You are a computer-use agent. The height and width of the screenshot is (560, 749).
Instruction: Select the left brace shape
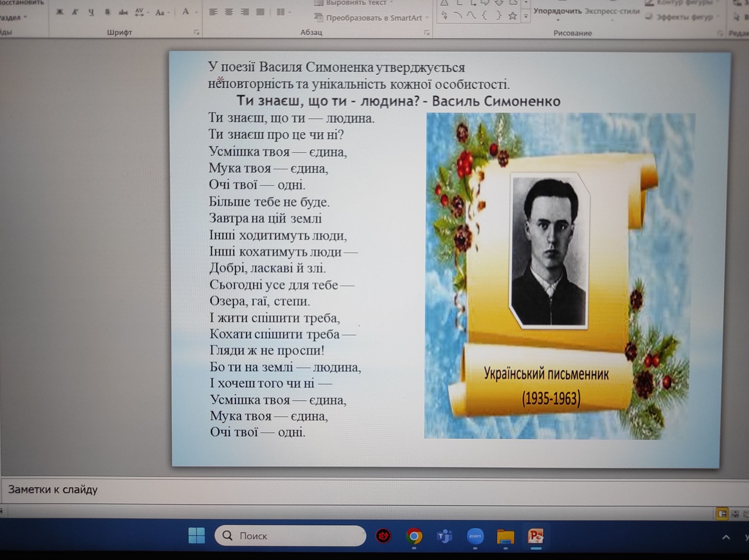coord(485,16)
